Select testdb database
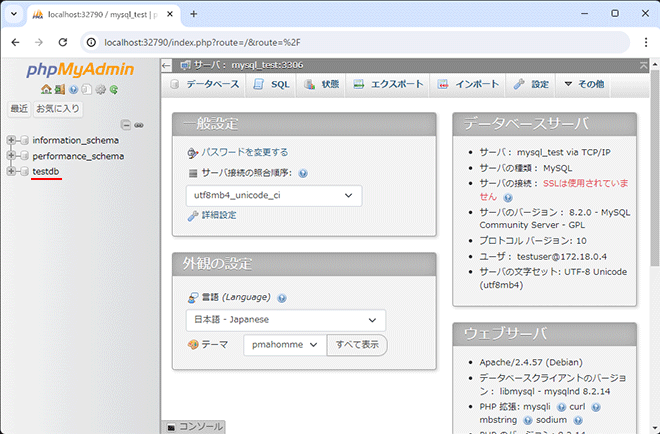The height and width of the screenshot is (434, 660). [x=46, y=172]
